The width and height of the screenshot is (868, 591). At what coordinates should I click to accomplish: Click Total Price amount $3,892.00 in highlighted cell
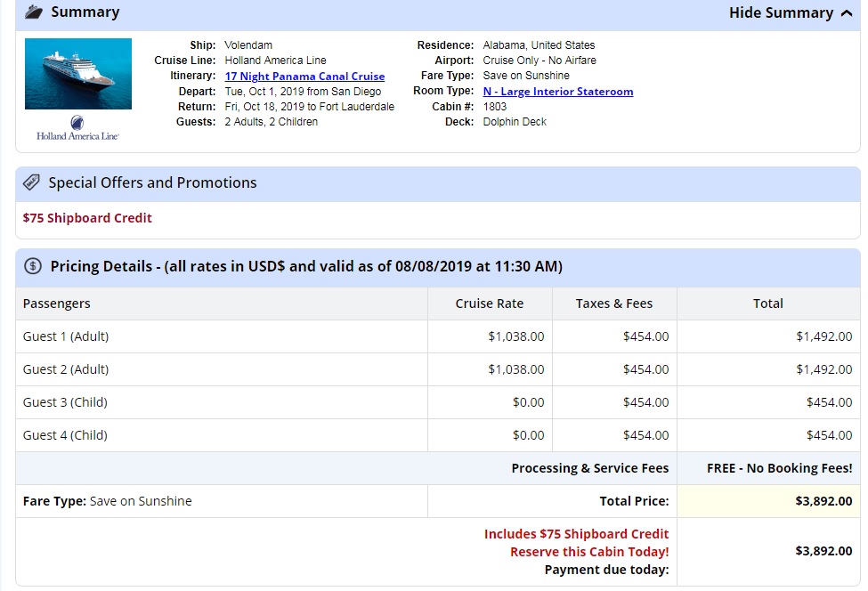coord(823,501)
